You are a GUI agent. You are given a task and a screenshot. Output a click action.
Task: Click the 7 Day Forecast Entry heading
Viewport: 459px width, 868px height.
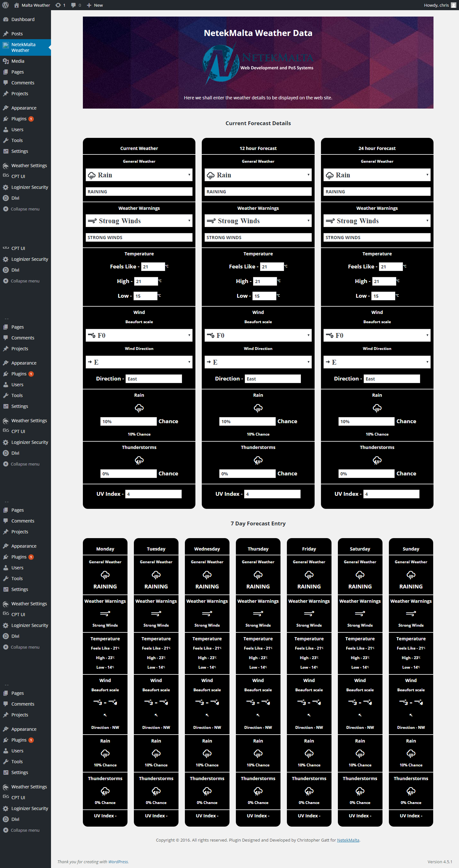pos(258,523)
